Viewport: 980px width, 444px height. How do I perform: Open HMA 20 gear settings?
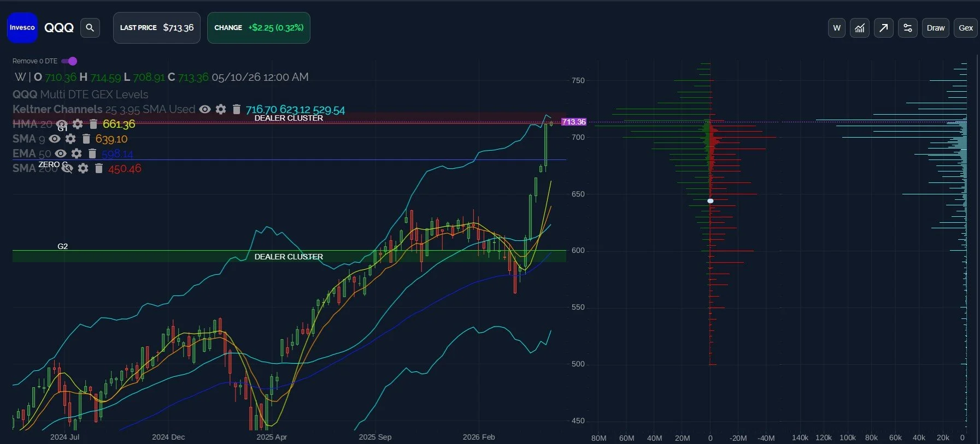click(78, 124)
